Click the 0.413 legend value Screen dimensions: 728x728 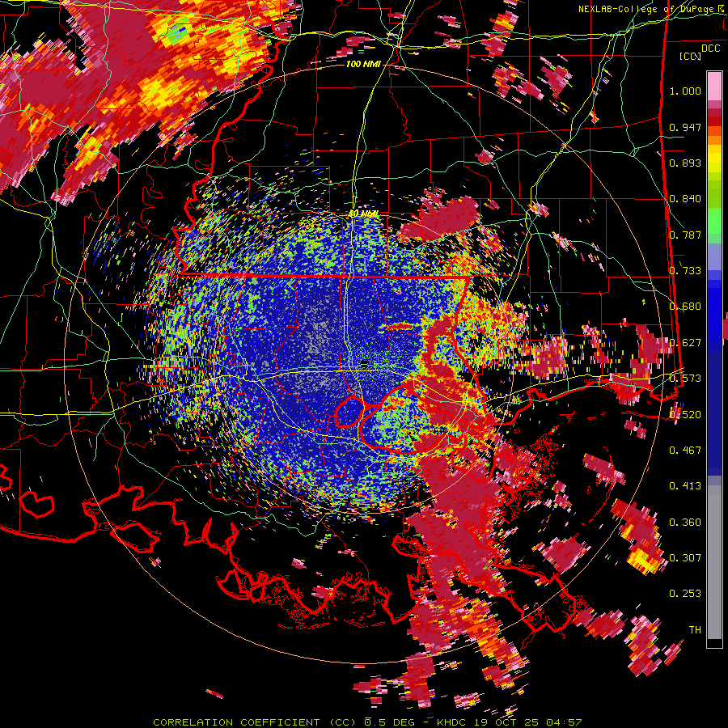685,486
